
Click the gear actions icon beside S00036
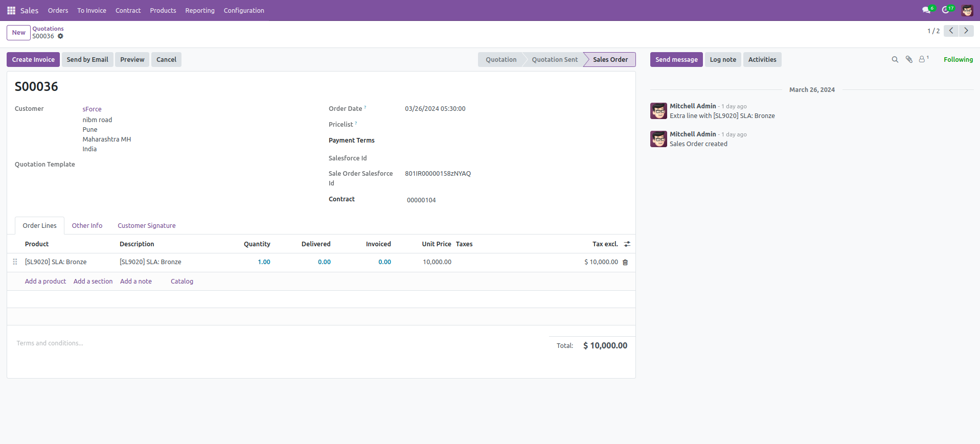60,36
